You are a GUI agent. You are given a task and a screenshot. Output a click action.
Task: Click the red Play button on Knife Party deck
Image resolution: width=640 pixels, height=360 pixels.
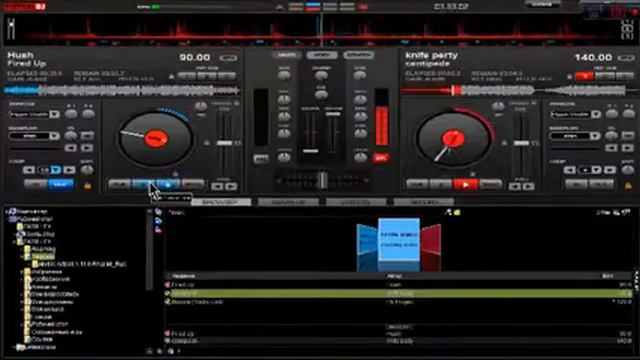pos(465,185)
